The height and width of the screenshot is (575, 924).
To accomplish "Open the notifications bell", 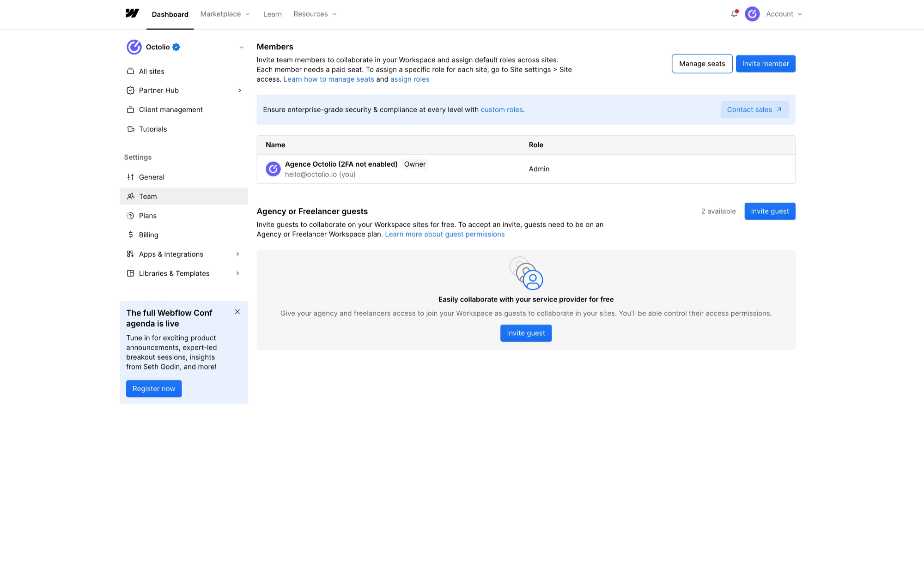I will point(734,14).
